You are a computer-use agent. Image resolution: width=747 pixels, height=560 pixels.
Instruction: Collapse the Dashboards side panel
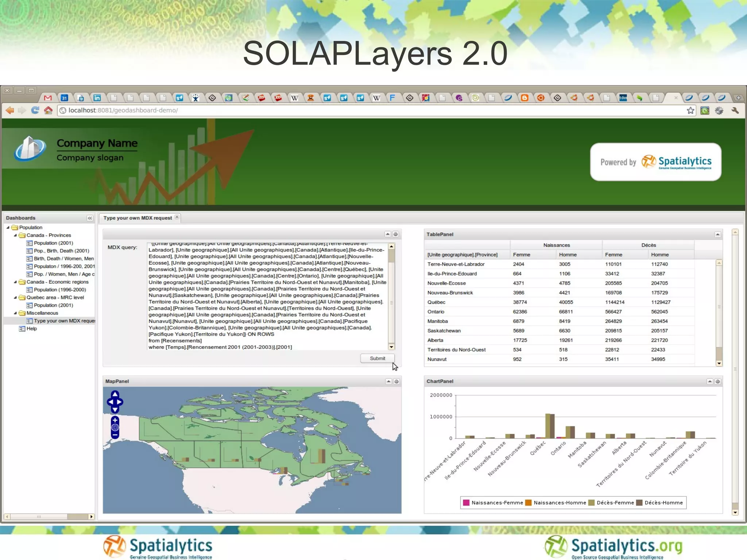[x=90, y=218]
